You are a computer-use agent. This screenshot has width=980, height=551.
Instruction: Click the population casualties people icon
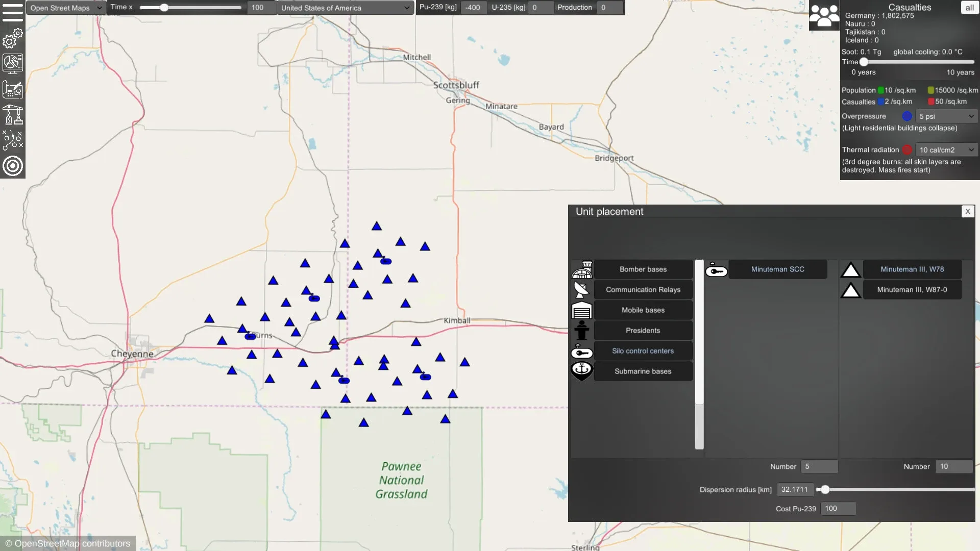(824, 16)
